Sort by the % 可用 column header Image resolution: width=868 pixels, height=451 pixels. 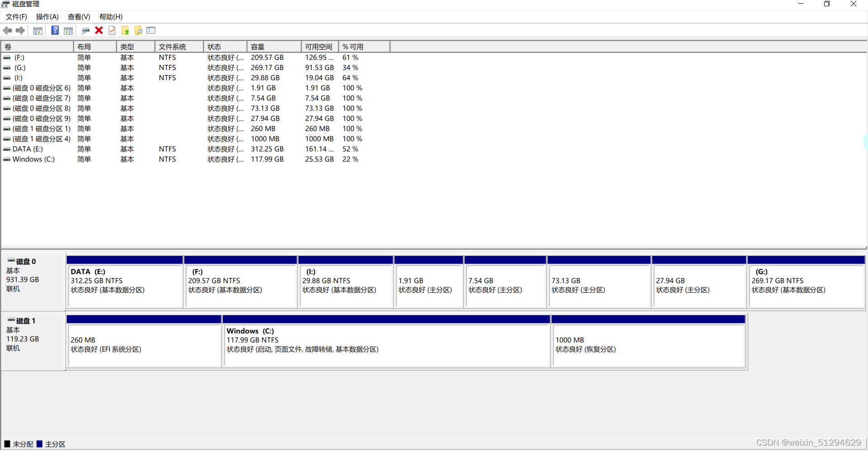364,47
